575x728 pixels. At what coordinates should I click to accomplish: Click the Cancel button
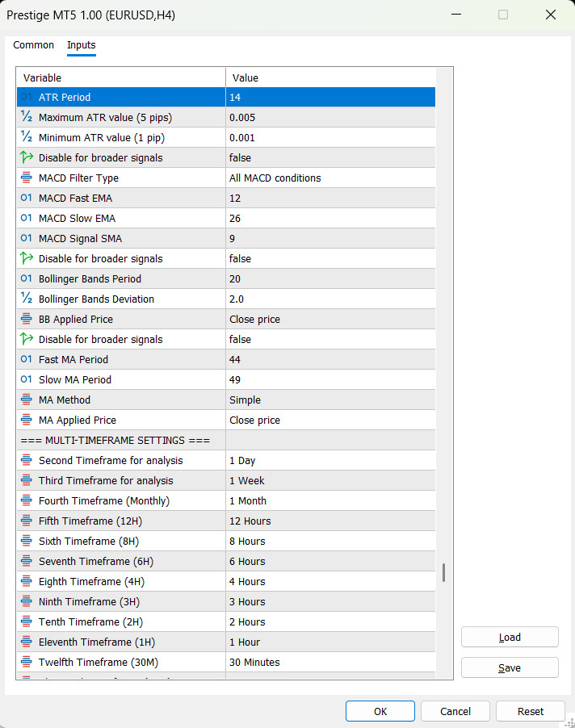click(455, 711)
